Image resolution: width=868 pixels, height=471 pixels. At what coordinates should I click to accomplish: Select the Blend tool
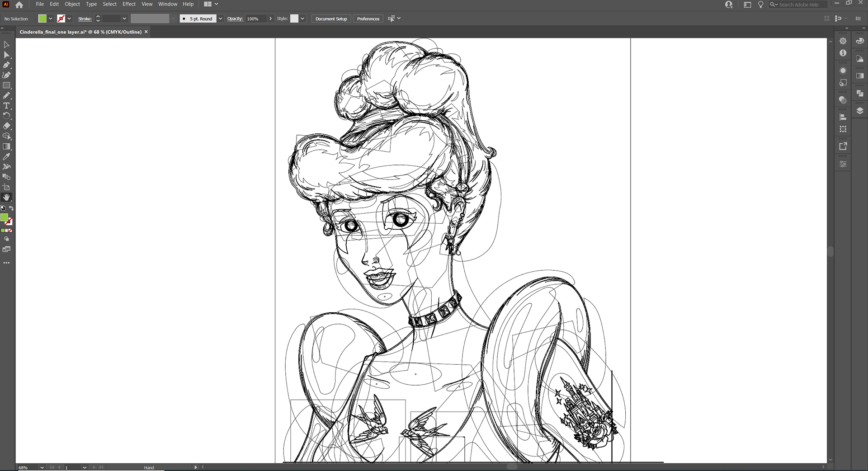point(6,177)
